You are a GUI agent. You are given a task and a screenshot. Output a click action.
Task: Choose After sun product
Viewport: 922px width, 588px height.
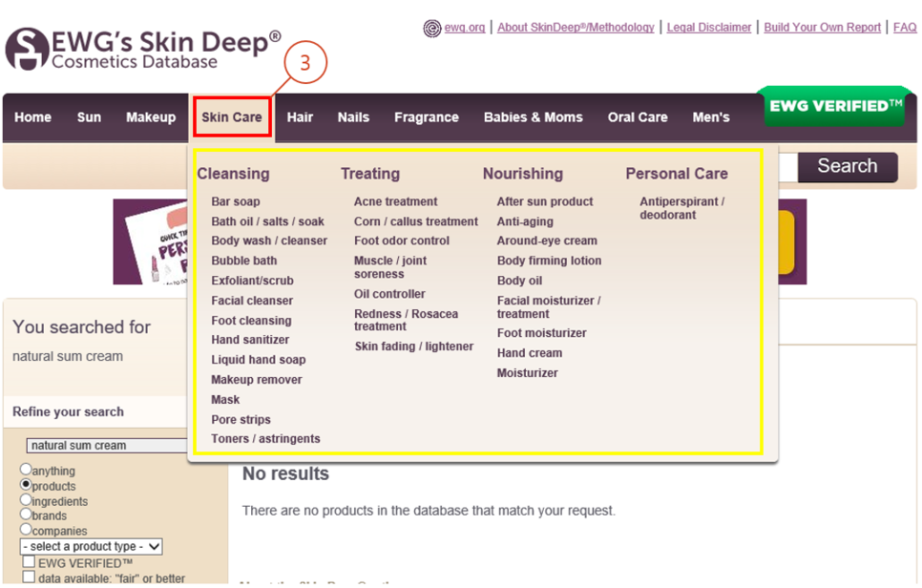tap(544, 201)
